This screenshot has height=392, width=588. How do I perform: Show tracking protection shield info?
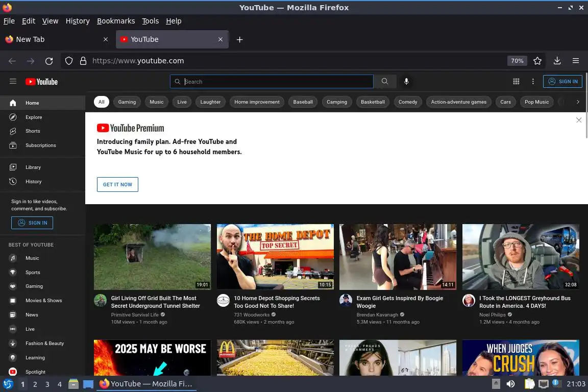[x=69, y=61]
